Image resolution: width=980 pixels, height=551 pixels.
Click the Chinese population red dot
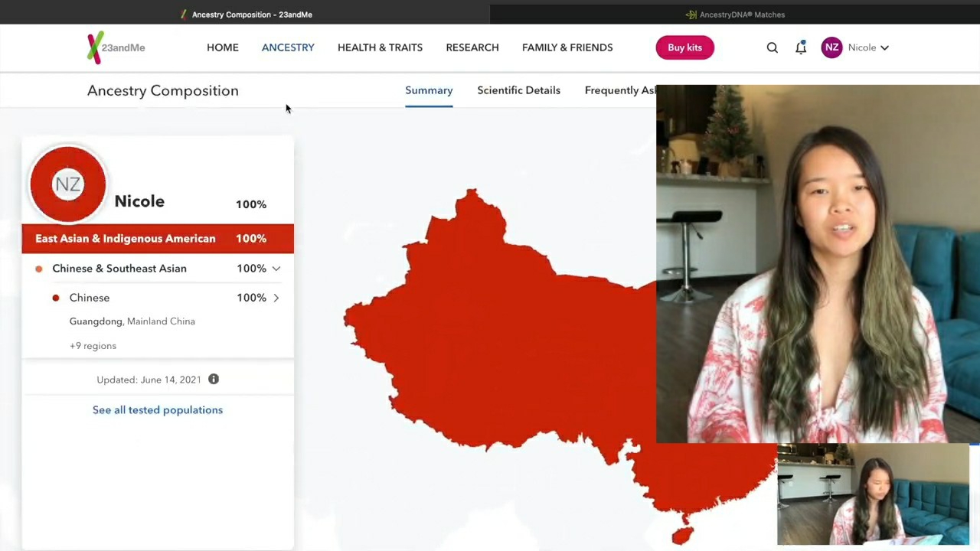(56, 298)
